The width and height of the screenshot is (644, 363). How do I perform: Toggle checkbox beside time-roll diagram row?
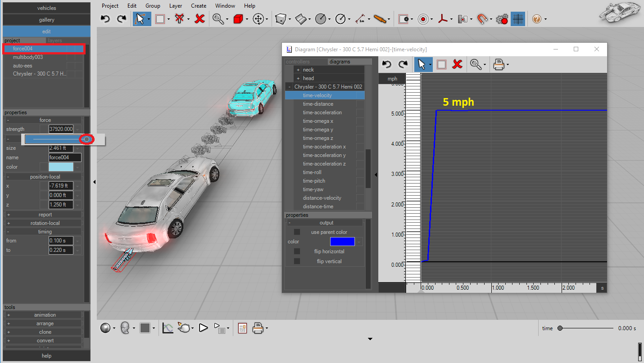360,172
